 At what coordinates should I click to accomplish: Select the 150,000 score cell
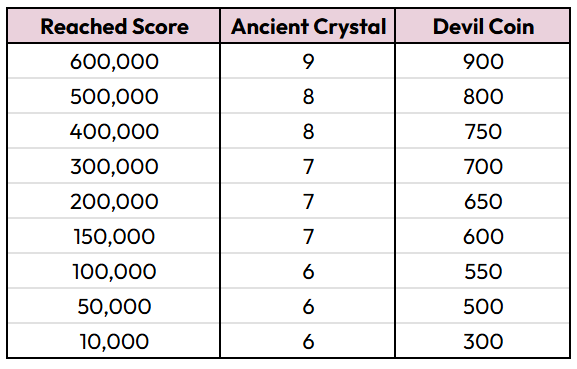pos(114,236)
